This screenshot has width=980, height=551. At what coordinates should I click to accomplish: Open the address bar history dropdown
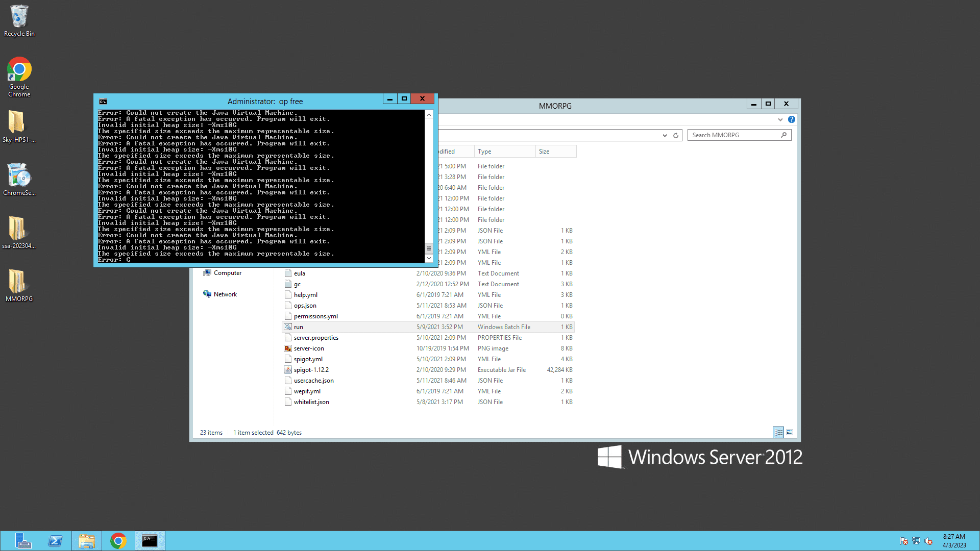pos(665,135)
